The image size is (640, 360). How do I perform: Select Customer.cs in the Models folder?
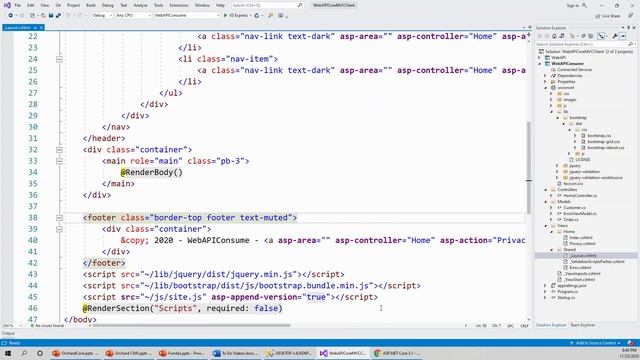[x=574, y=208]
